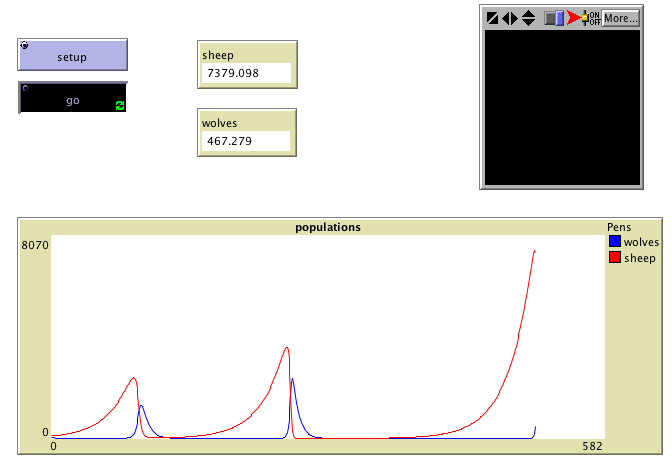Click the blue wolves pen color swatch
This screenshot has height=462, width=672.
614,242
